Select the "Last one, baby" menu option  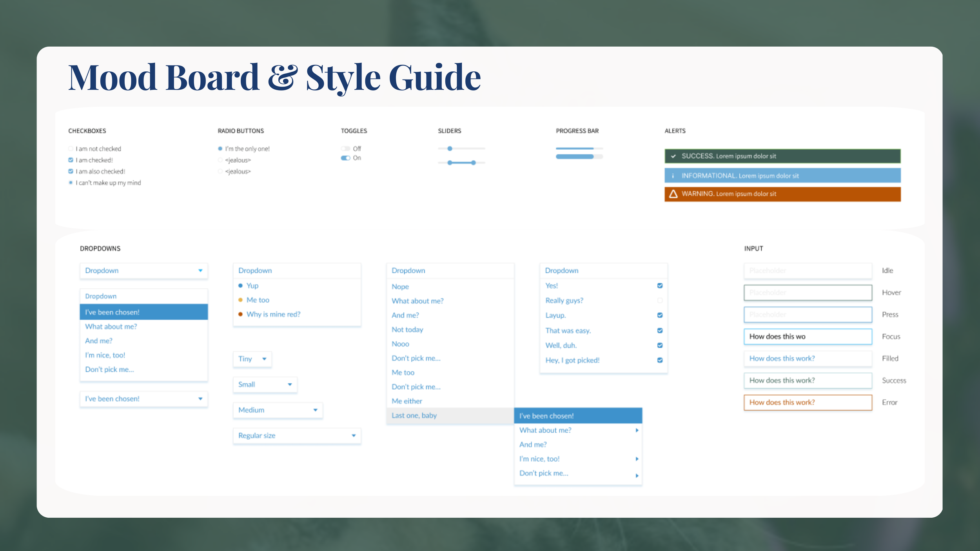coord(414,415)
